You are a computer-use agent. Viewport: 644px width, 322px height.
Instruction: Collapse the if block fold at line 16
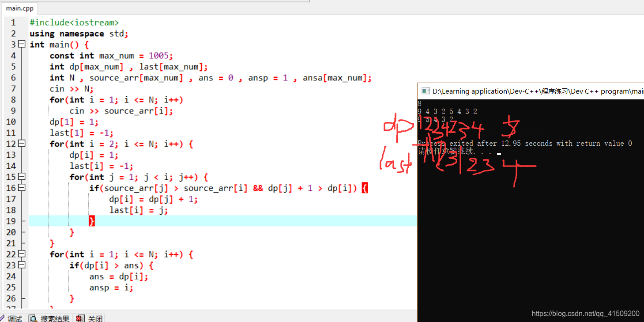pyautogui.click(x=22, y=188)
